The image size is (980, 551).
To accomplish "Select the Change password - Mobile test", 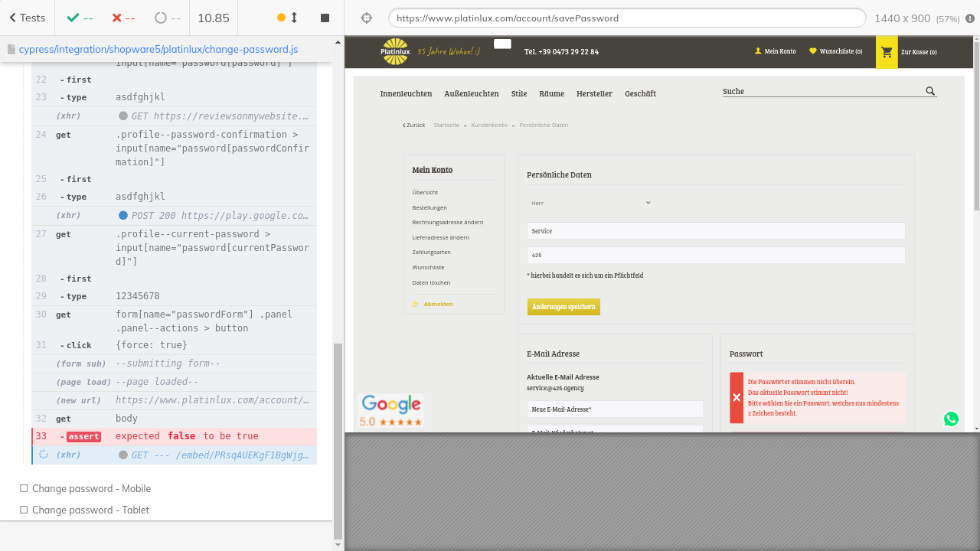I will pyautogui.click(x=91, y=488).
